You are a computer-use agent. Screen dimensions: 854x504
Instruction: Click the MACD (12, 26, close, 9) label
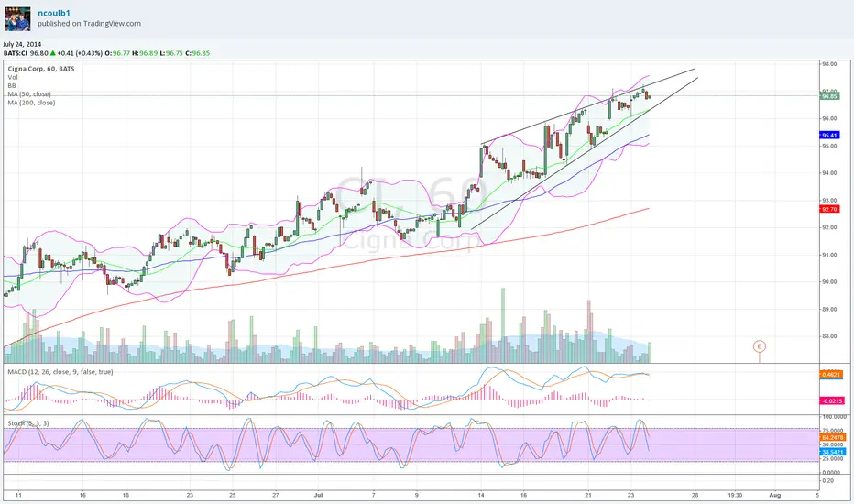(x=60, y=372)
